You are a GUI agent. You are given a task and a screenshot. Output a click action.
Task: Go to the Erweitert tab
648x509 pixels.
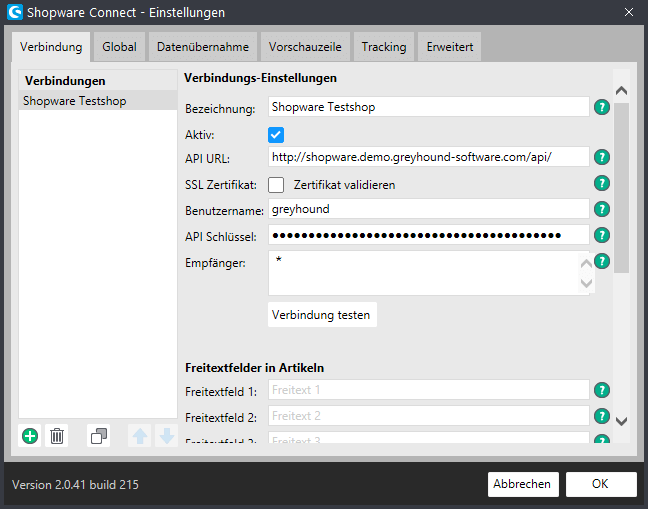[x=450, y=47]
